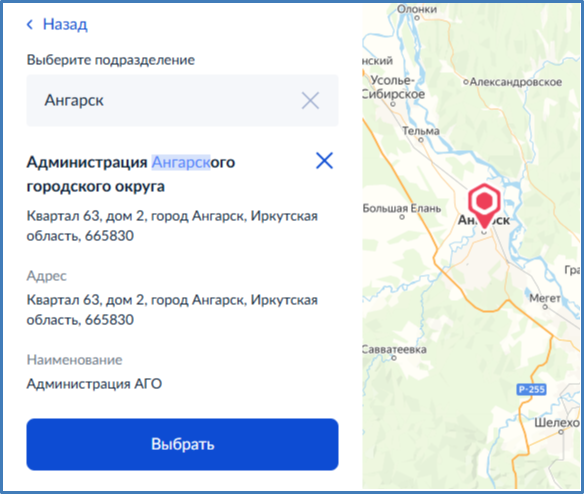This screenshot has height=494, width=584.
Task: Click the red map pin marker
Action: pyautogui.click(x=484, y=206)
